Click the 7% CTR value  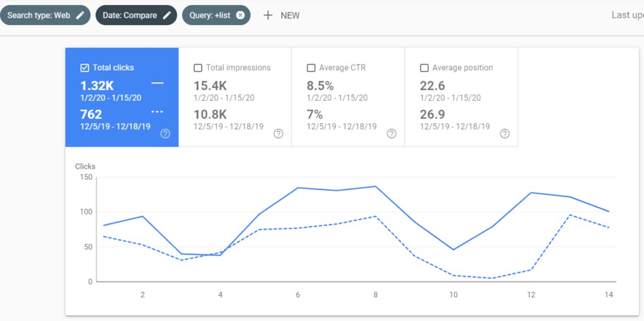tap(315, 114)
